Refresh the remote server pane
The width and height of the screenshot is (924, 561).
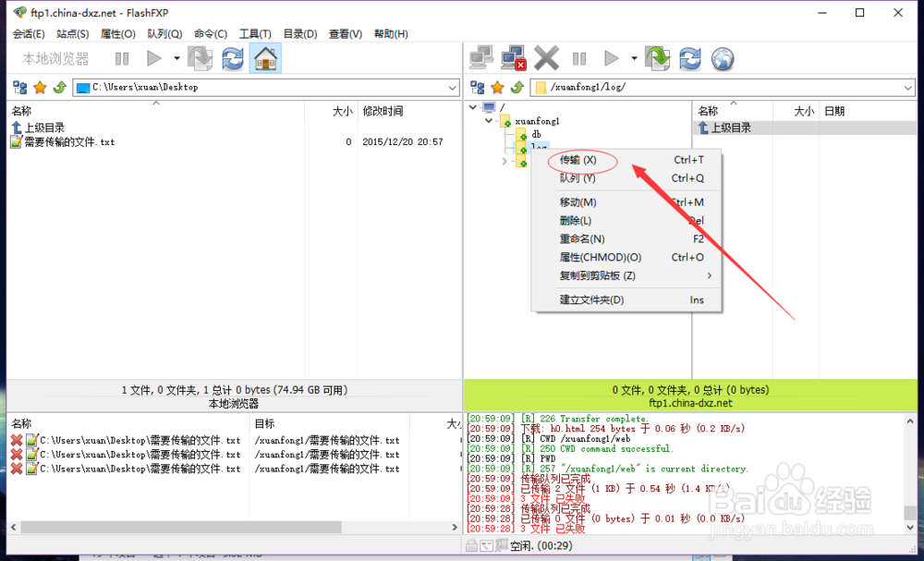pos(690,58)
